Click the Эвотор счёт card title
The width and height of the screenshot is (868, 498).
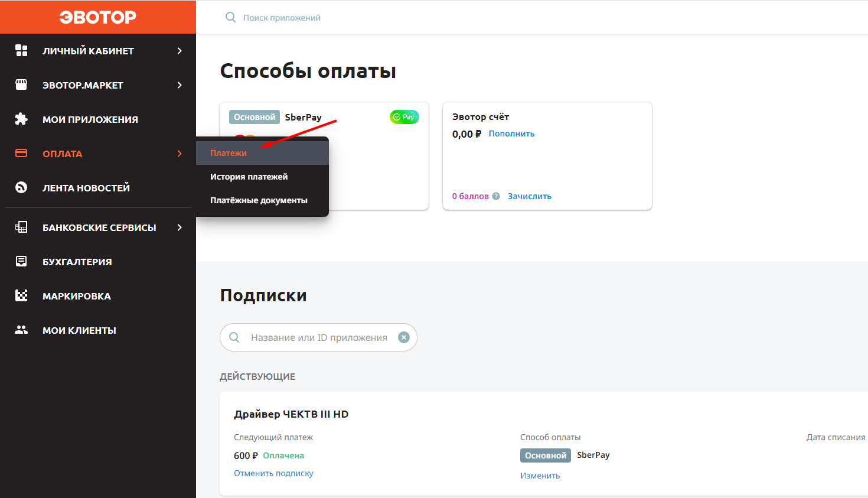point(481,117)
